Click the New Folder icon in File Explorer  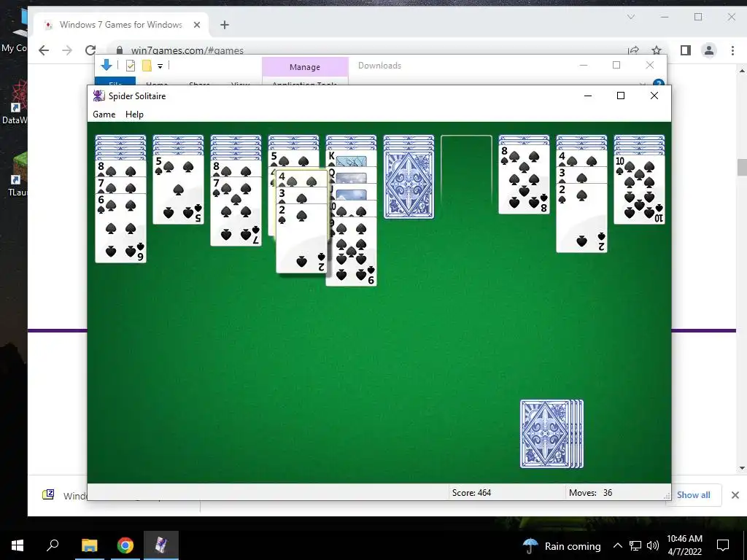147,66
